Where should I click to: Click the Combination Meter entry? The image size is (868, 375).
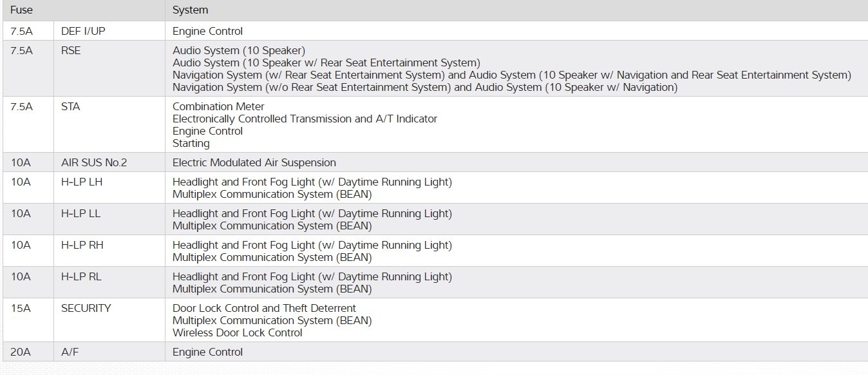pos(218,107)
